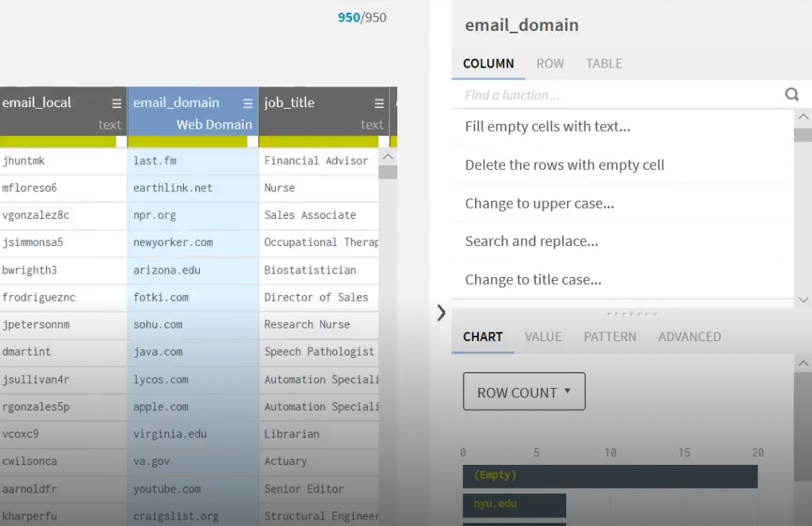Select Change to title case function
The width and height of the screenshot is (812, 526).
622,279
